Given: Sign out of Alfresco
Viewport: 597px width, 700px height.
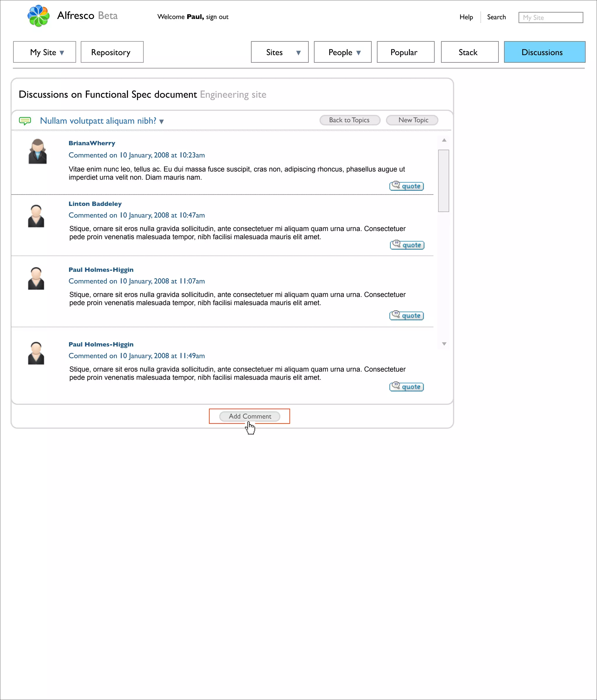Looking at the screenshot, I should tap(217, 17).
